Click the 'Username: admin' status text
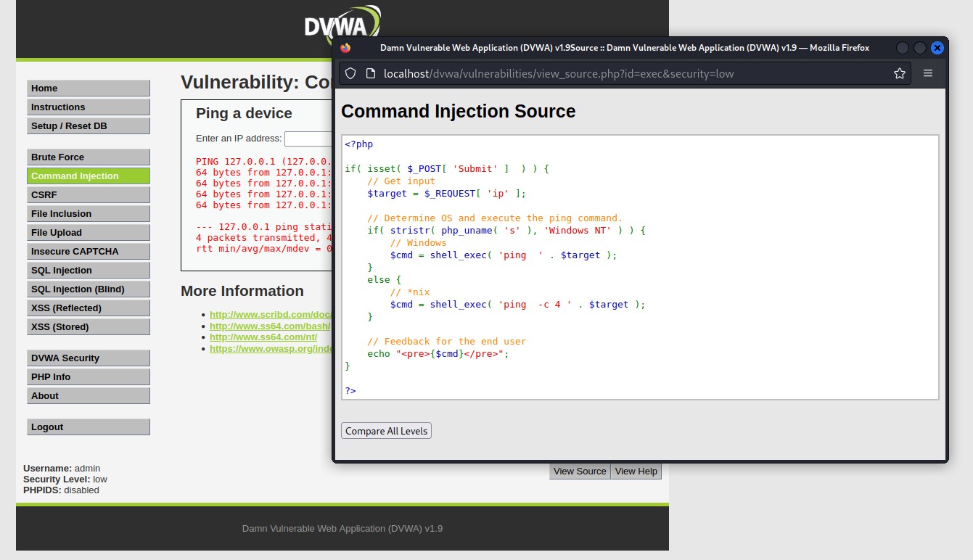This screenshot has width=973, height=560. [x=62, y=469]
